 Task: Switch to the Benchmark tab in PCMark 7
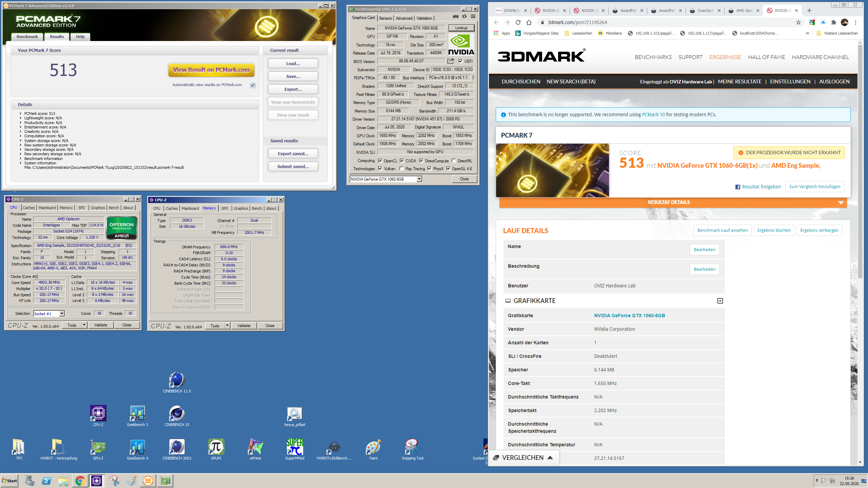click(27, 37)
